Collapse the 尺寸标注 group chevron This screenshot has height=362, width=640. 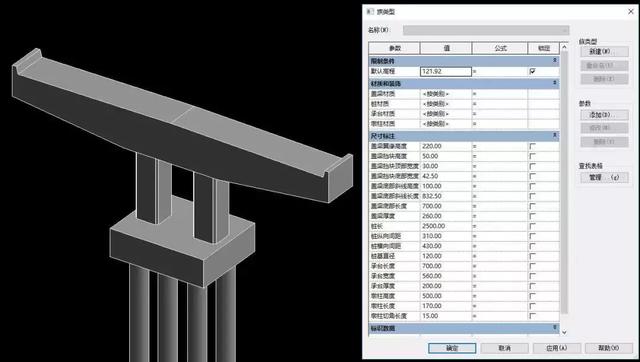click(x=555, y=135)
